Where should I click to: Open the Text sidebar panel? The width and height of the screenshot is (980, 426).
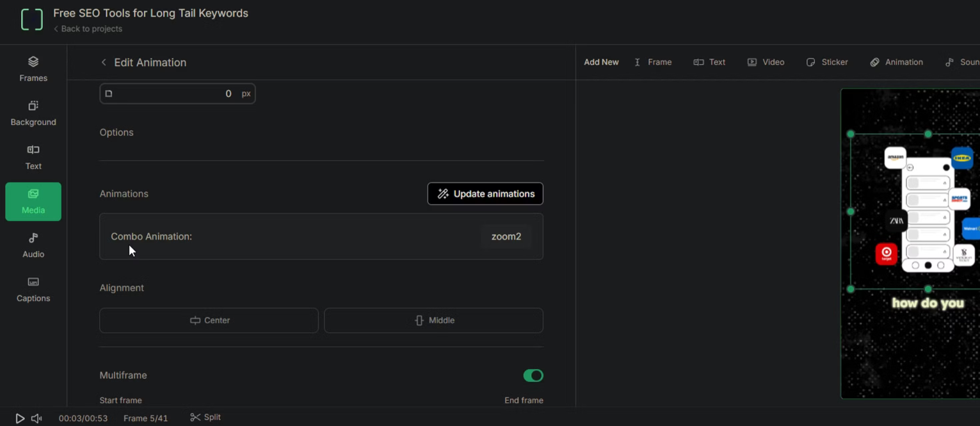pos(33,158)
